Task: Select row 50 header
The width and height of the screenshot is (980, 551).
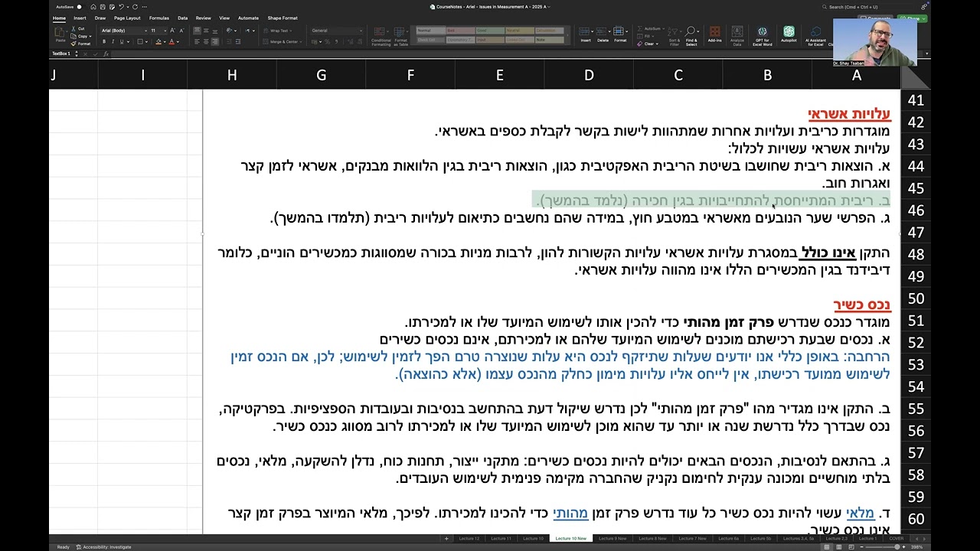Action: [x=916, y=298]
